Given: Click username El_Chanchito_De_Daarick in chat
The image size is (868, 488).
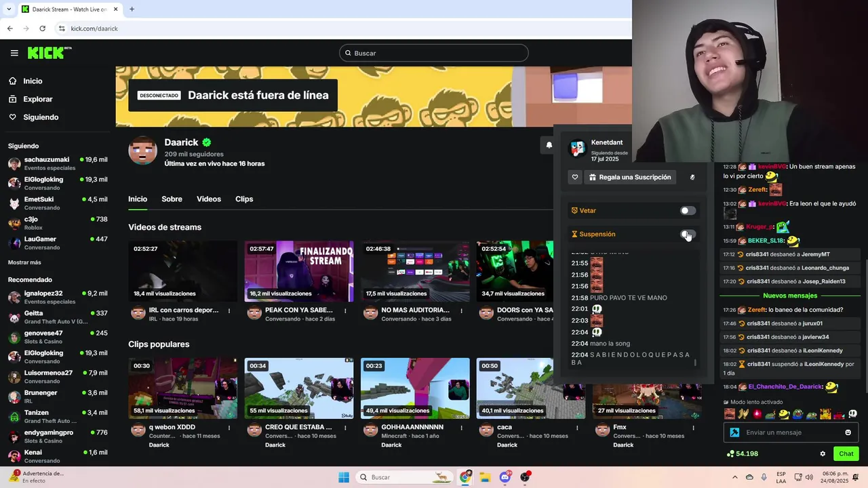Looking at the screenshot, I should tap(785, 387).
